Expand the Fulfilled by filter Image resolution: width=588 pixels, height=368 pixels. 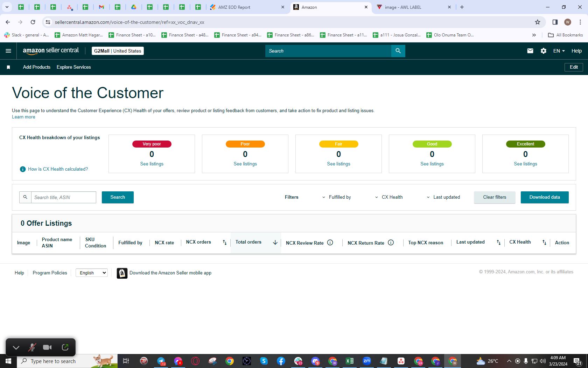pyautogui.click(x=337, y=197)
